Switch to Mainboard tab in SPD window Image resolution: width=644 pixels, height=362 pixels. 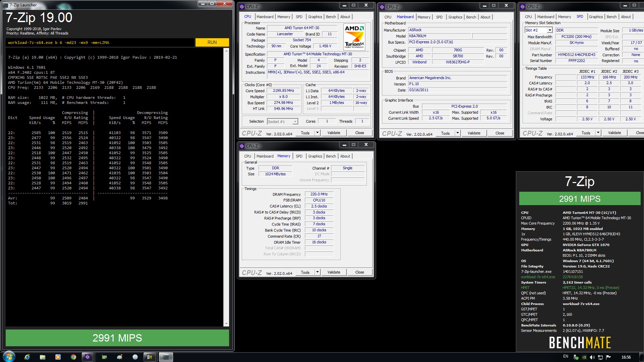point(545,17)
